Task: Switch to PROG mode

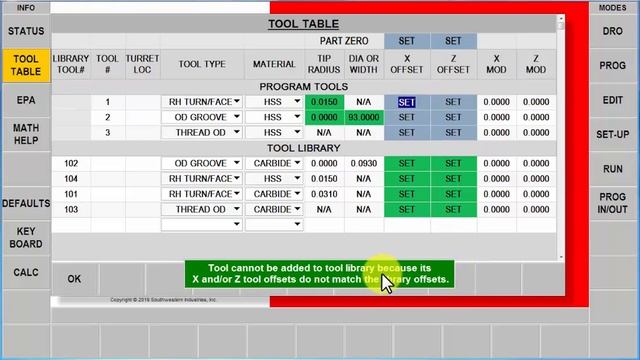Action: pyautogui.click(x=612, y=65)
